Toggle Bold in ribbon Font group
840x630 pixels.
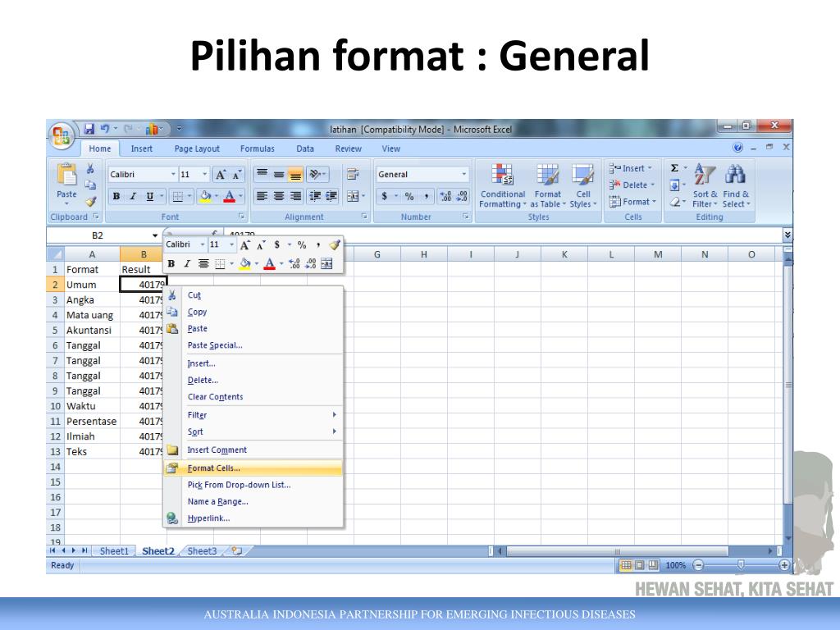(x=116, y=197)
